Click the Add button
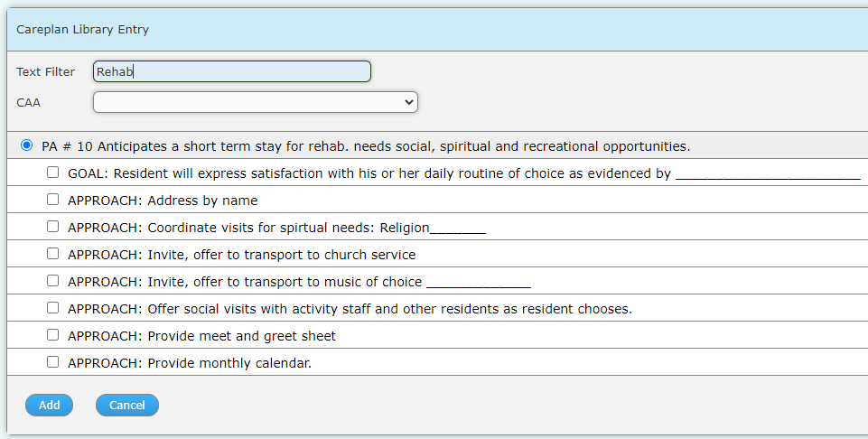 [50, 406]
